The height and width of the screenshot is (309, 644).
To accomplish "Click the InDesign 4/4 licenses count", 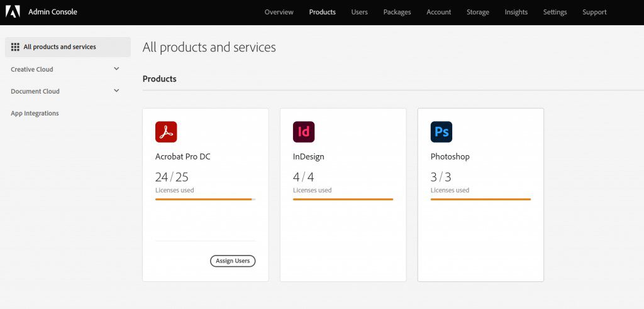I will (303, 177).
